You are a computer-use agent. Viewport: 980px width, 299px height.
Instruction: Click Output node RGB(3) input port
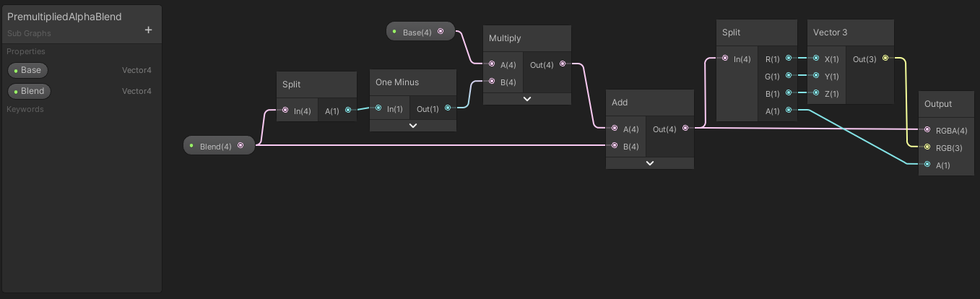(927, 147)
